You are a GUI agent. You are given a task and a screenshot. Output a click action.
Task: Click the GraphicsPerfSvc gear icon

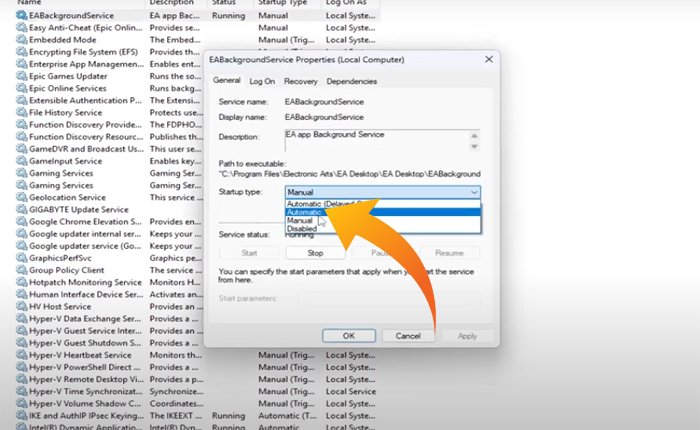click(21, 258)
